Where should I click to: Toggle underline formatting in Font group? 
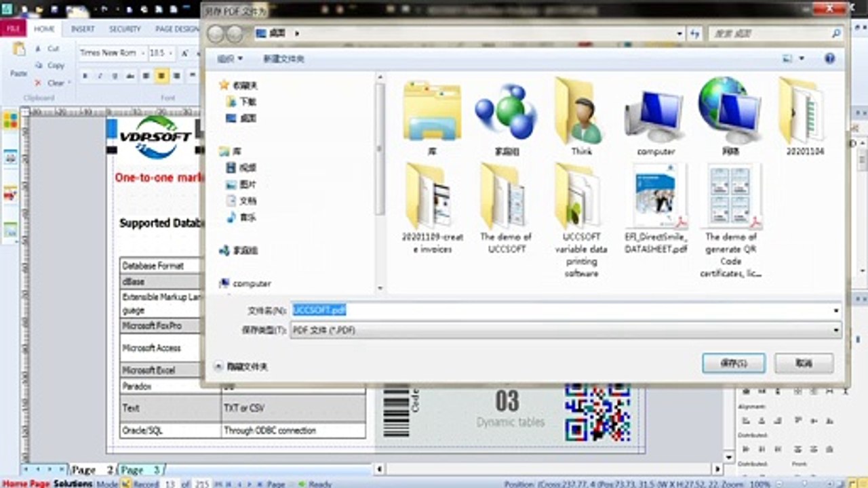click(115, 76)
